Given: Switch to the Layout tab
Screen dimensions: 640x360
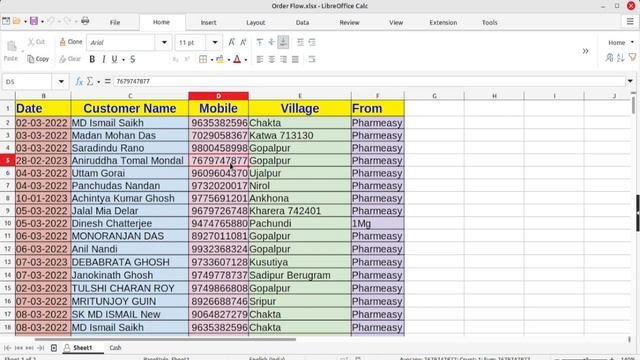Looking at the screenshot, I should pyautogui.click(x=256, y=23).
